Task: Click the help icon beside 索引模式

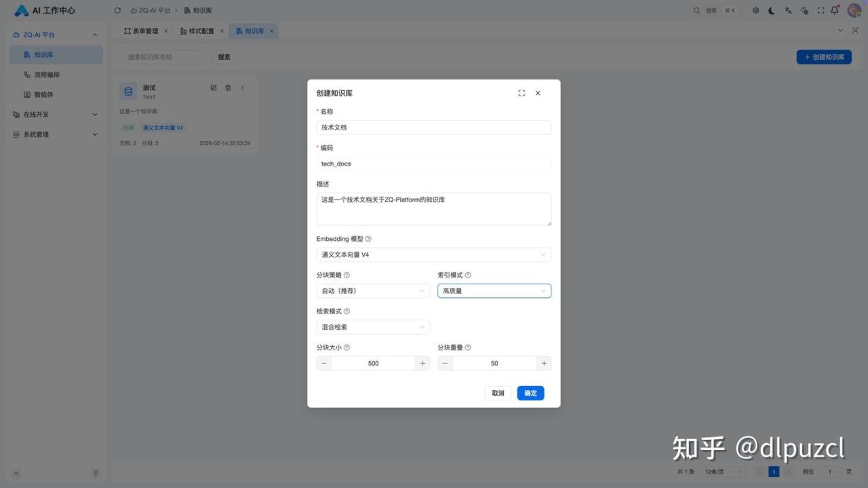Action: [468, 275]
